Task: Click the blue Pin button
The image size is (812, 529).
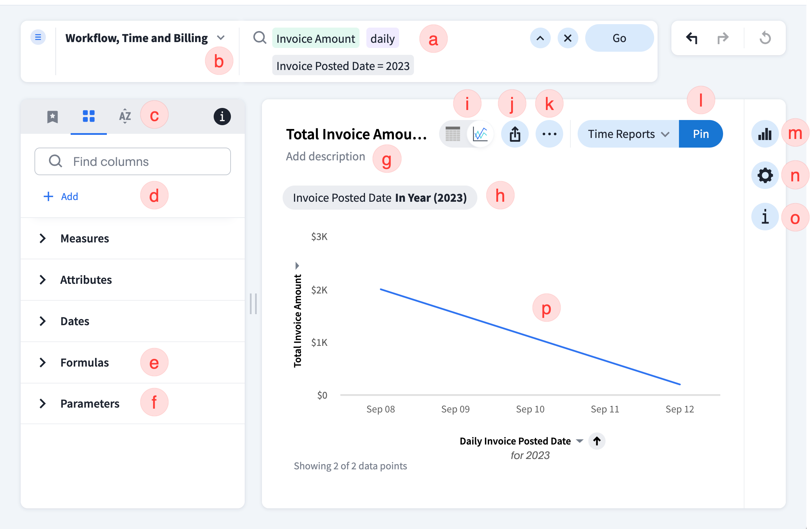Action: [x=701, y=134]
